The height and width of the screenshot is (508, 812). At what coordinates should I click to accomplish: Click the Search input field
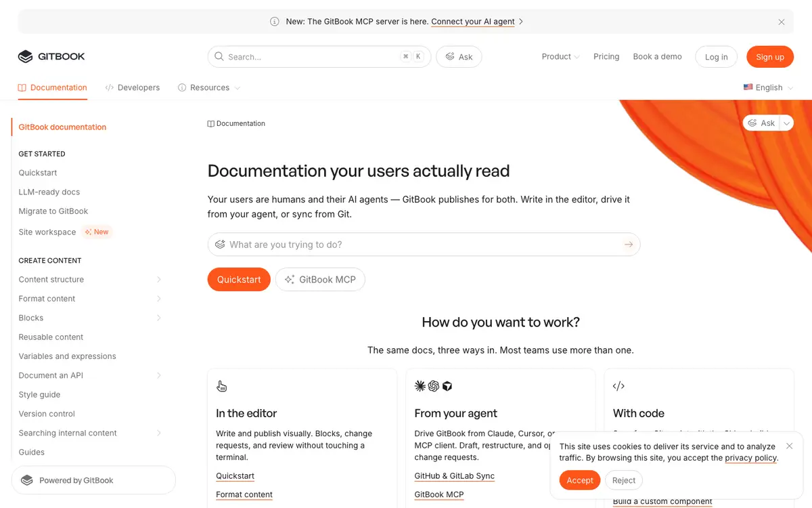(x=319, y=57)
